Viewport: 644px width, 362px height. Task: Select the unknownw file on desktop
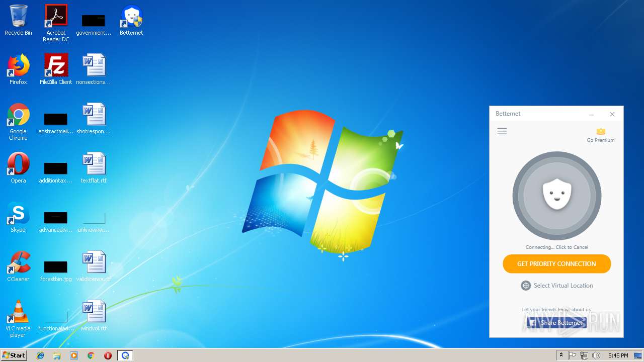click(94, 222)
